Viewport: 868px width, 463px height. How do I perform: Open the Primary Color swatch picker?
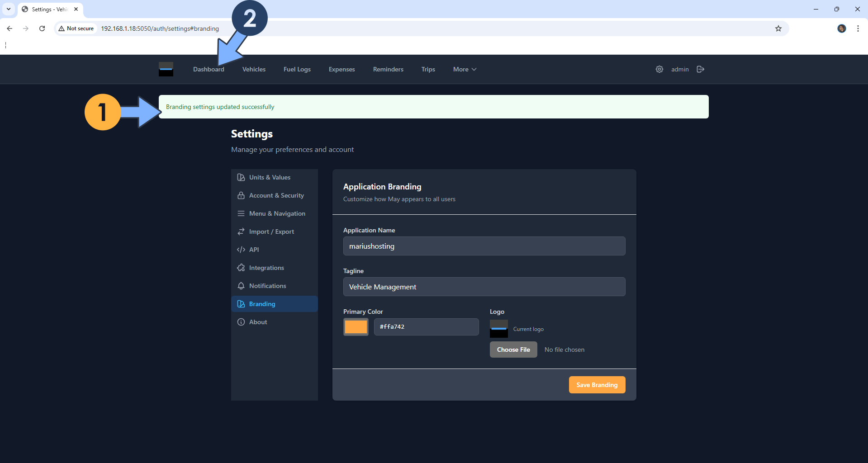tap(356, 326)
